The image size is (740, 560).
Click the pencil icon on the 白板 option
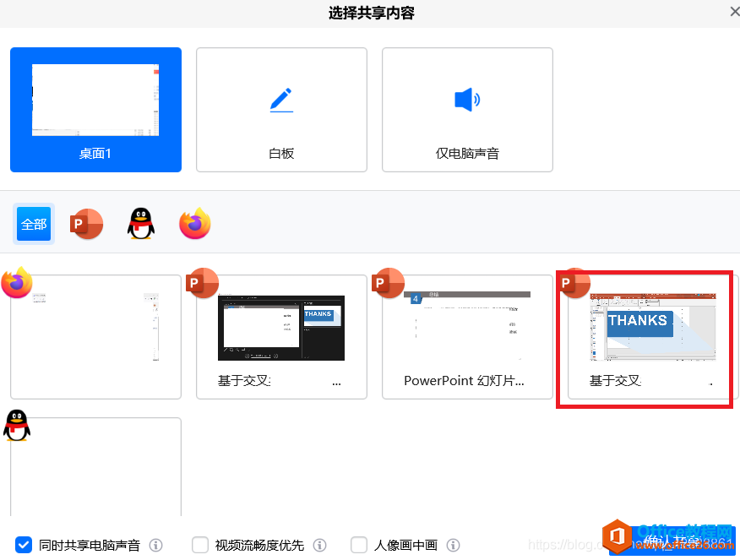tap(281, 99)
